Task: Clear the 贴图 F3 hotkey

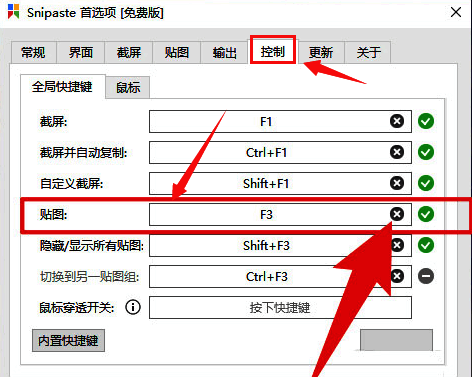Action: (397, 214)
